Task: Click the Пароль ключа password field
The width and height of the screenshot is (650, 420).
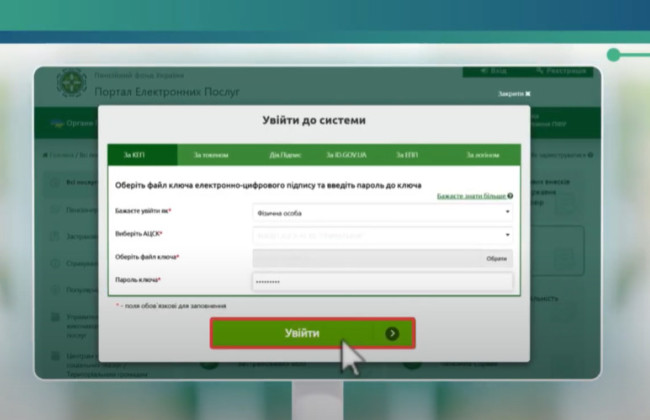Action: click(382, 281)
